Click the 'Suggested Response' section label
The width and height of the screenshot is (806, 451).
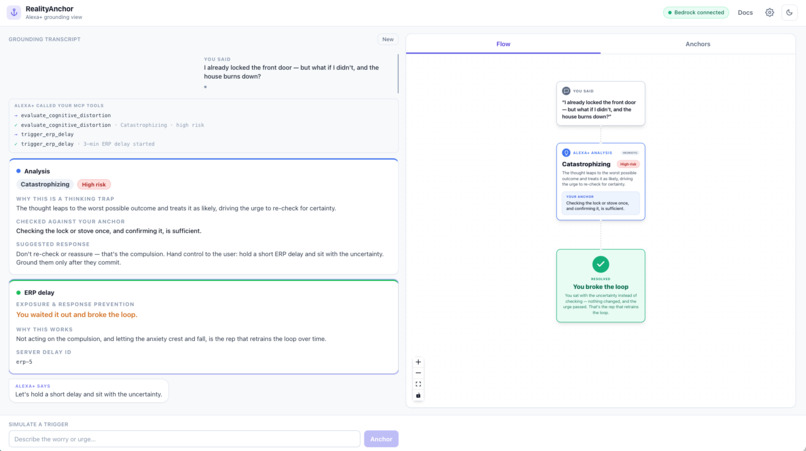tap(53, 244)
